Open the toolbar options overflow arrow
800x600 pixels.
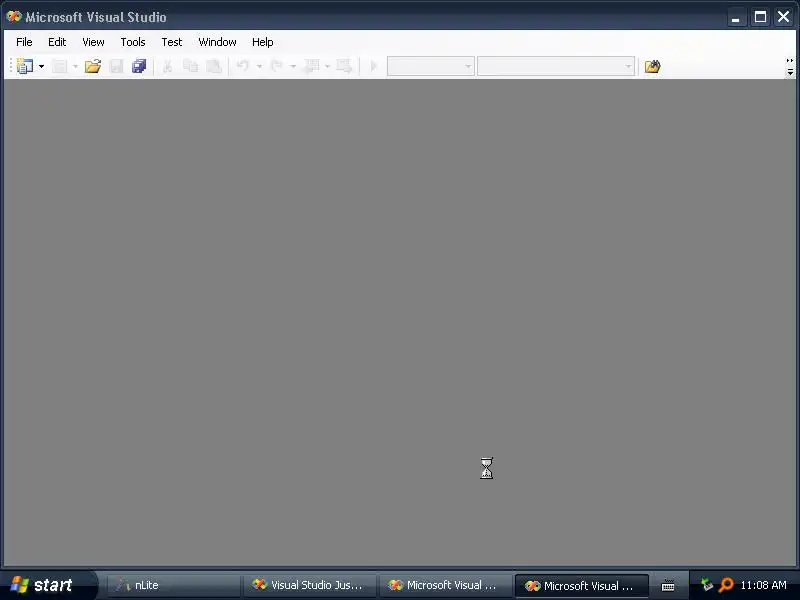point(790,67)
